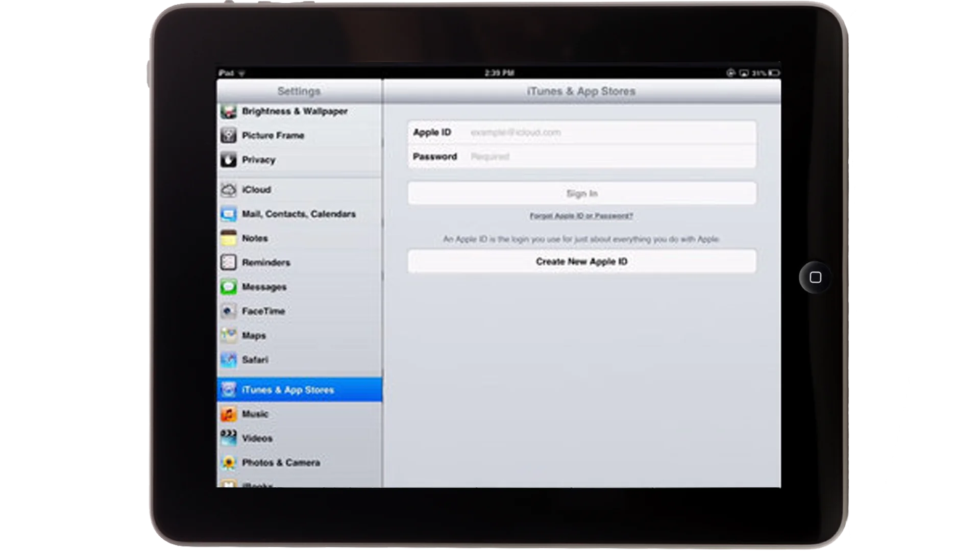
Task: Focus the Password field
Action: [x=582, y=157]
